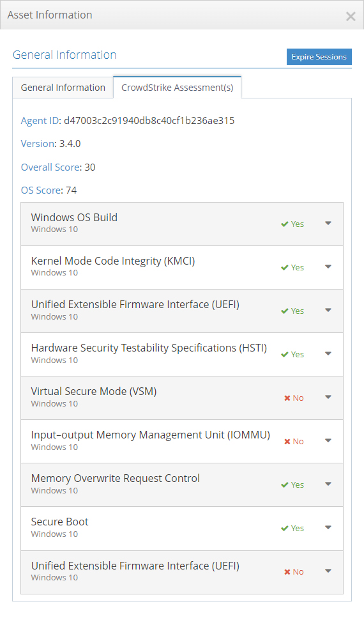364x620 pixels.
Task: Click the Virtual Secure Mode (VSM) title
Action: tap(94, 391)
